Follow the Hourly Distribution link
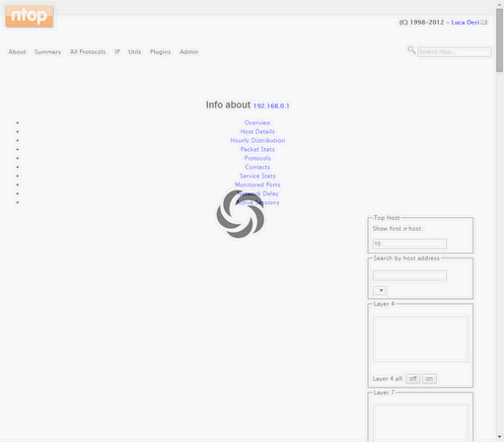Viewport: 504px width, 442px height. tap(257, 140)
